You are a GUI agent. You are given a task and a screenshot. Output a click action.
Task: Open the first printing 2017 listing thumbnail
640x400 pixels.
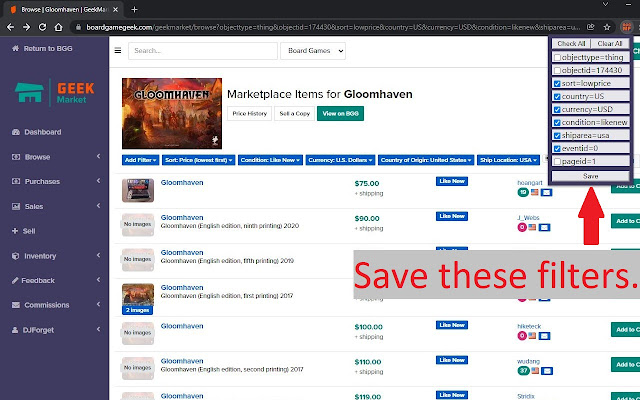138,299
